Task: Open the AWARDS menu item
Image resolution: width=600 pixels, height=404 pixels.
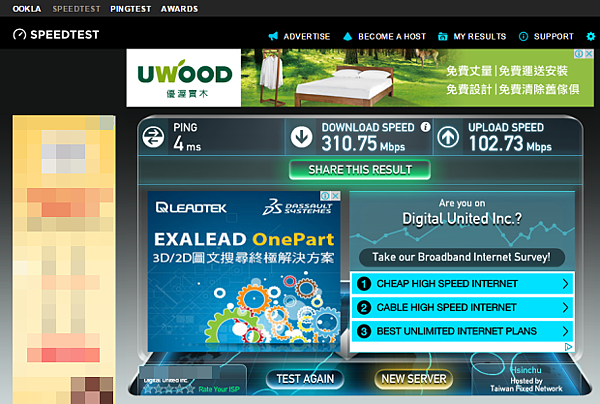Action: [x=179, y=9]
